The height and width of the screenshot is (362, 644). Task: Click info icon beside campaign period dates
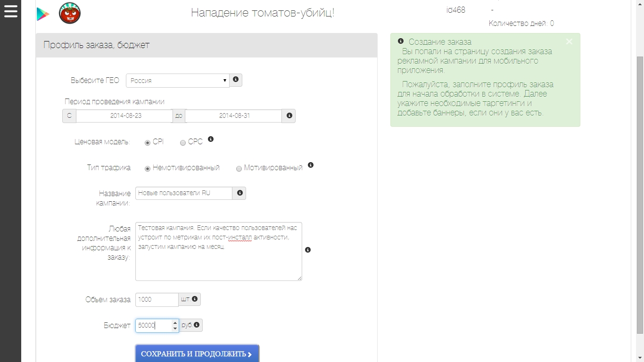pyautogui.click(x=289, y=116)
